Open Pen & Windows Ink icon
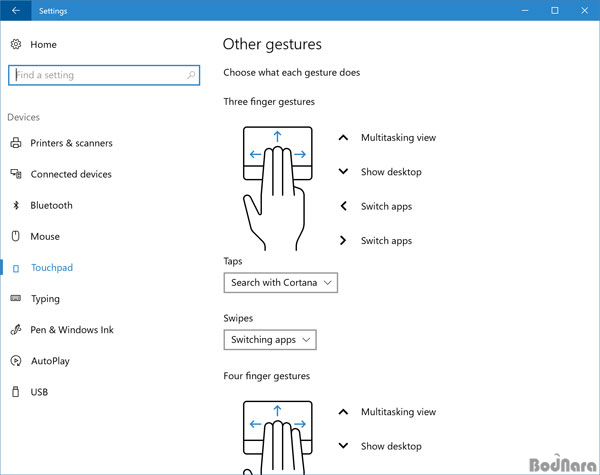Screen dimensions: 600x475 click(x=16, y=330)
